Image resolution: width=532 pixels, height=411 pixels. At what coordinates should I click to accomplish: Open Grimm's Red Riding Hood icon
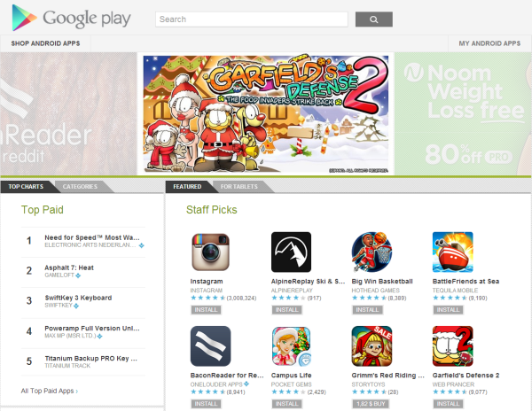(x=372, y=346)
